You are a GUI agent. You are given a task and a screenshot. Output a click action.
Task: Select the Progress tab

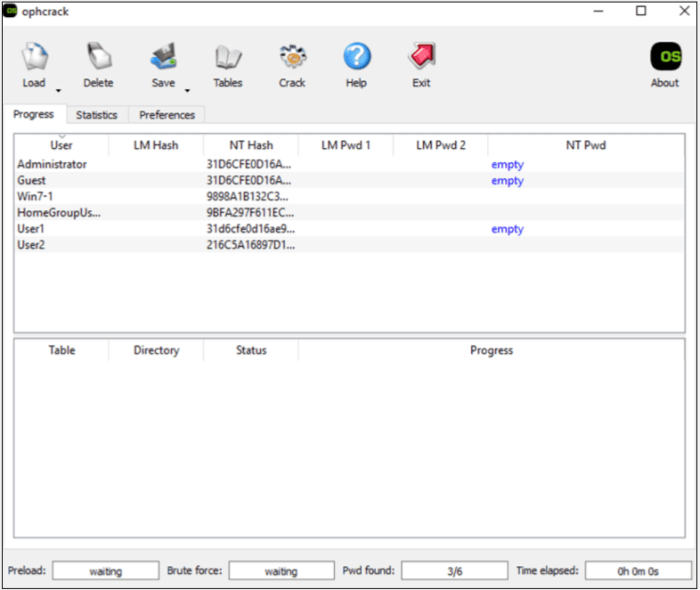pos(34,114)
